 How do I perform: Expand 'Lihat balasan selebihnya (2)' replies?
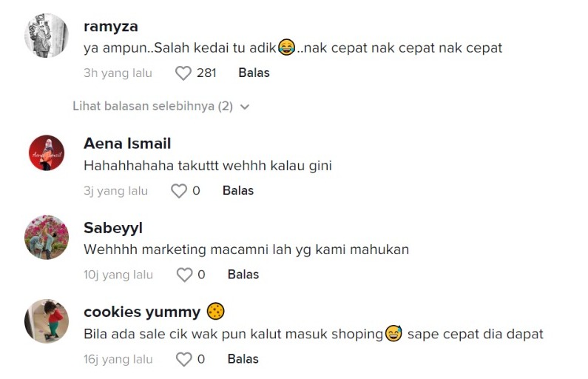152,107
